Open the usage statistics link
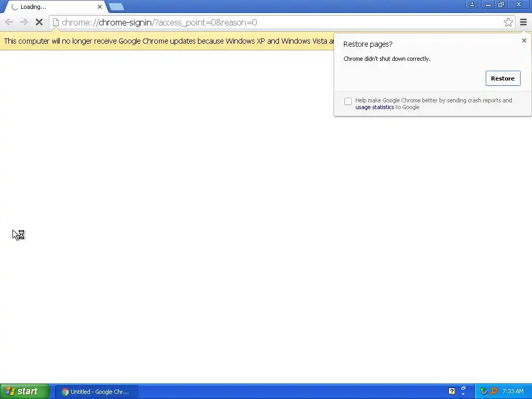Viewport: 532px width, 399px height. 375,107
